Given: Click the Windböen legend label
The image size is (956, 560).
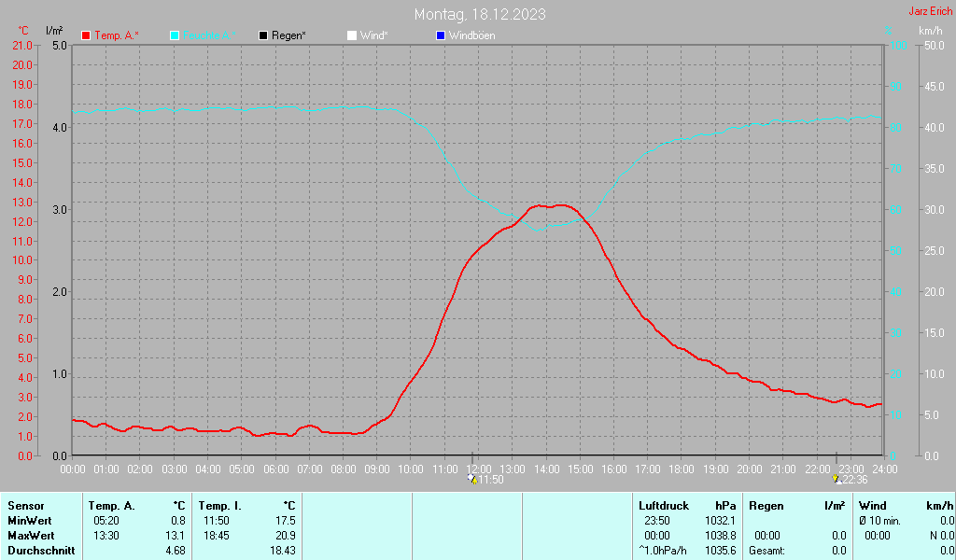Looking at the screenshot, I should coord(472,35).
